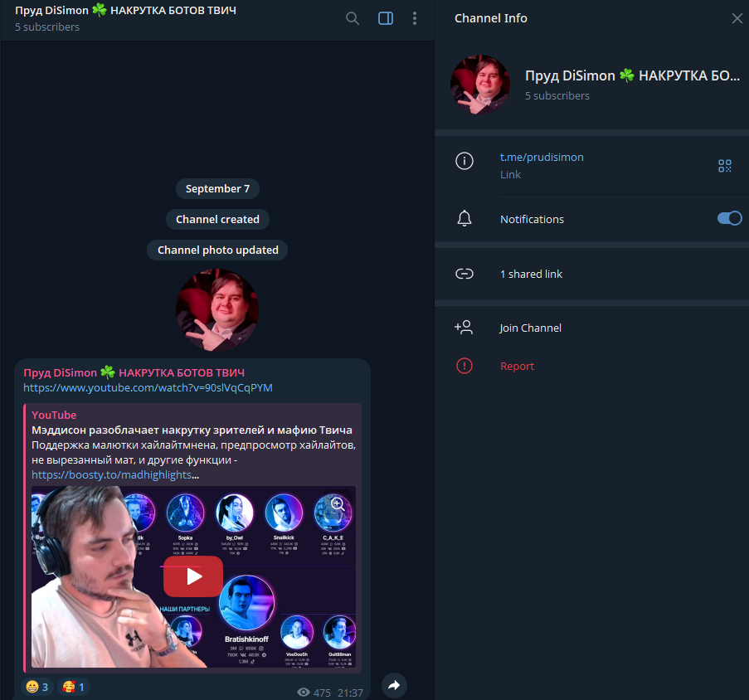
Task: Close the Channel Info panel
Action: coord(737,18)
